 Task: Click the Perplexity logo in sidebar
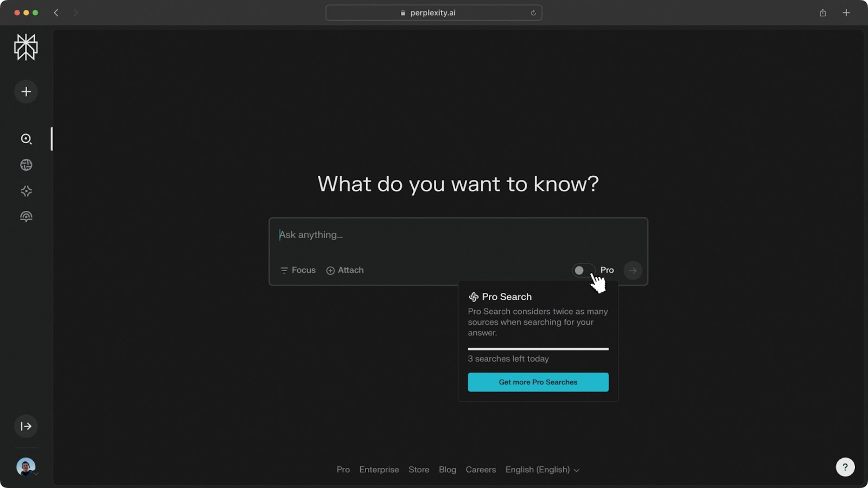(25, 47)
